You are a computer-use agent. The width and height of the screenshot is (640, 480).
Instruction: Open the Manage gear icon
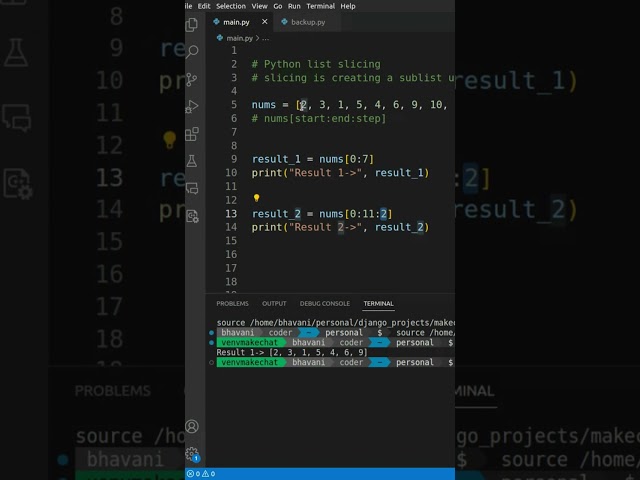(192, 453)
